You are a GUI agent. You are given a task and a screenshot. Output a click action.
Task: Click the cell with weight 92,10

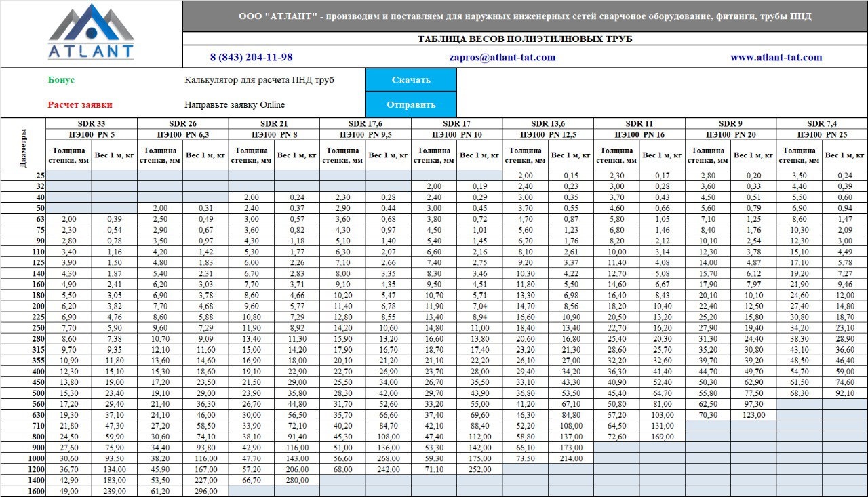pyautogui.click(x=844, y=393)
